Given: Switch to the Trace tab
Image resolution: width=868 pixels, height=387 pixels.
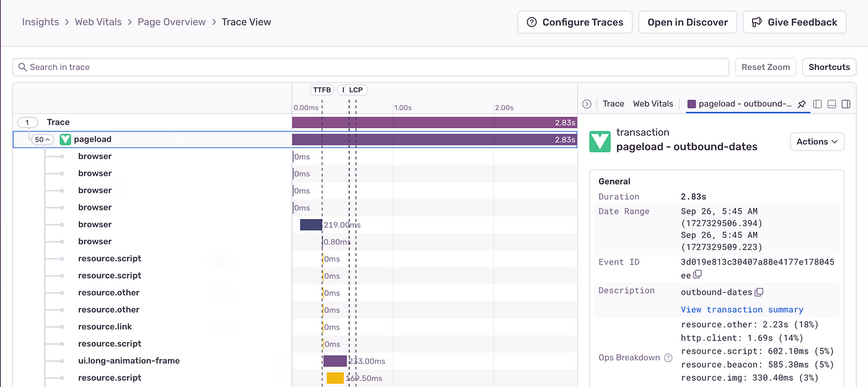Looking at the screenshot, I should [x=613, y=104].
